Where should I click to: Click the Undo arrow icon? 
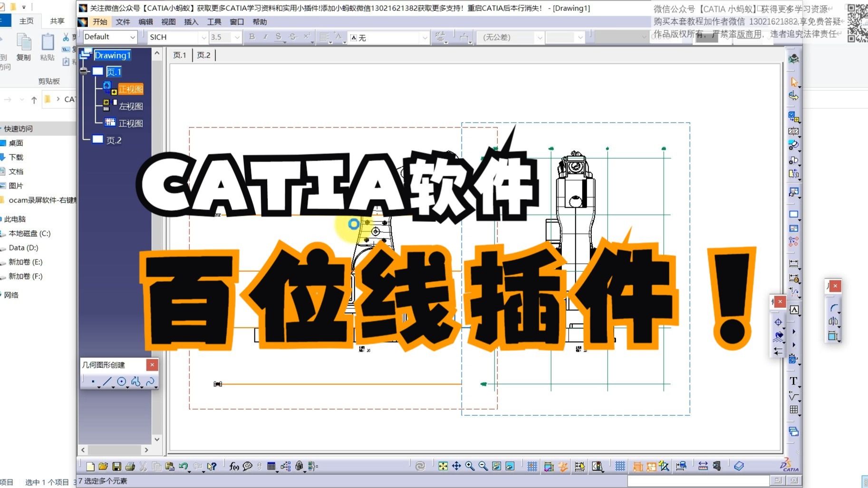(183, 466)
